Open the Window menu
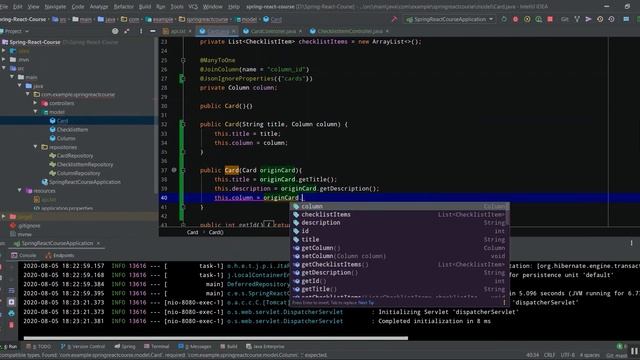The height and width of the screenshot is (360, 640). (213, 7)
